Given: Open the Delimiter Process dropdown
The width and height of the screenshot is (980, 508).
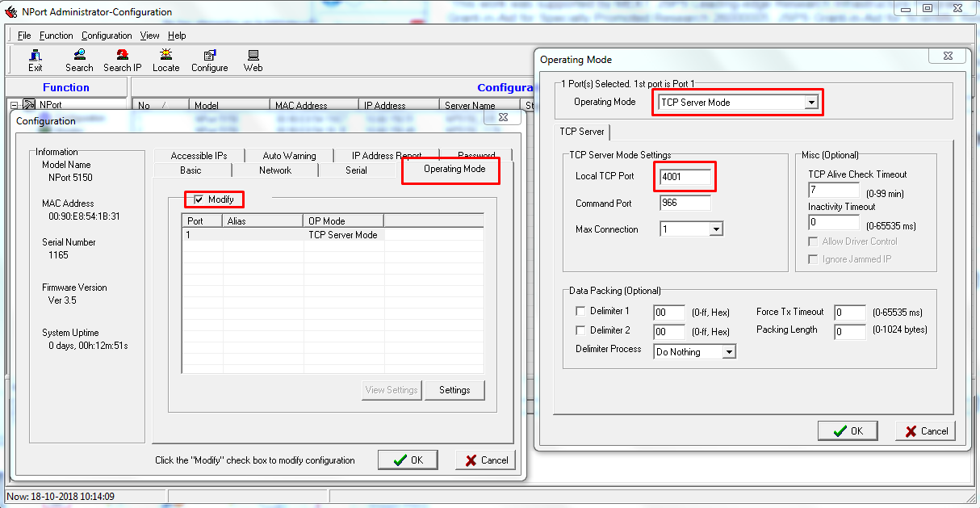Looking at the screenshot, I should click(x=729, y=352).
